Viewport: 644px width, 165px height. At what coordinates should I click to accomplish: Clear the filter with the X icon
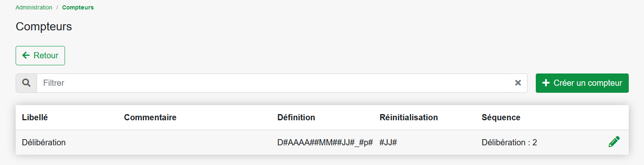tap(518, 83)
